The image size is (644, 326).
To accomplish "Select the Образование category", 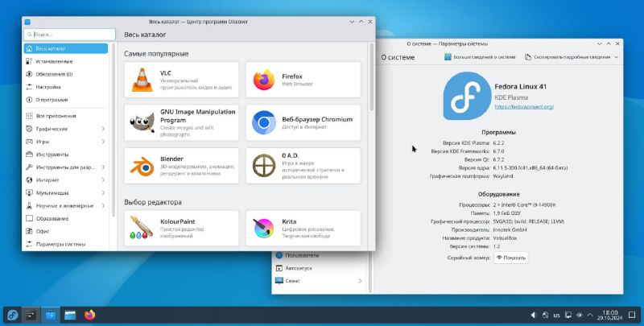I will click(66, 218).
